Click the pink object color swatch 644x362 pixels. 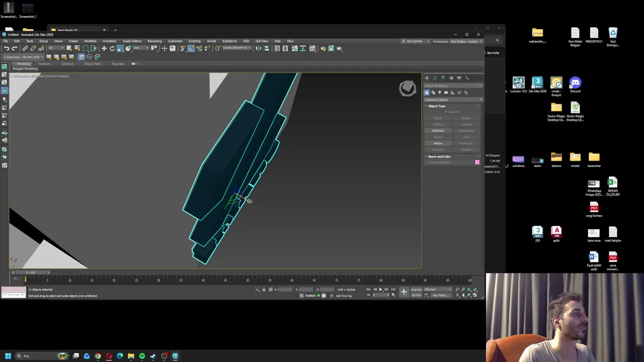477,162
